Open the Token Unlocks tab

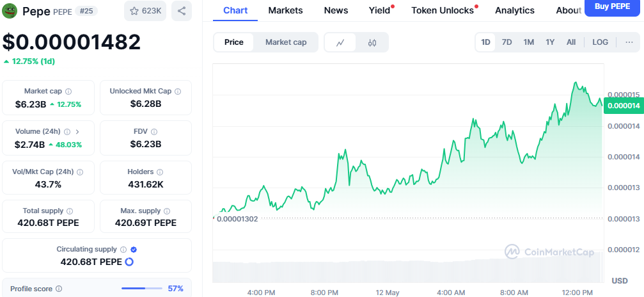443,10
